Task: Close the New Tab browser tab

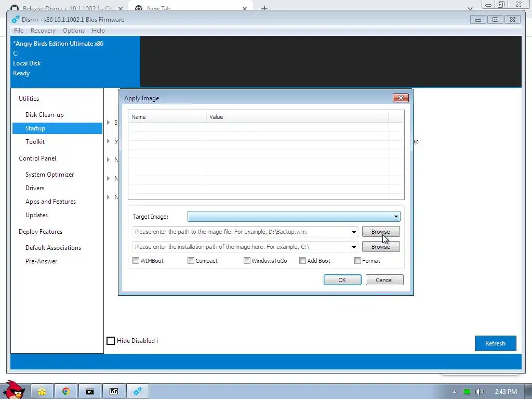Action: 244,8
